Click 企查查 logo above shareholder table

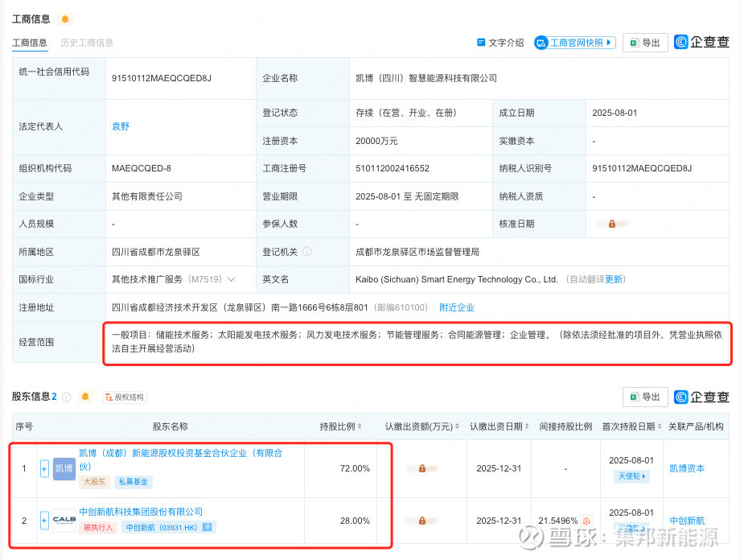click(701, 397)
